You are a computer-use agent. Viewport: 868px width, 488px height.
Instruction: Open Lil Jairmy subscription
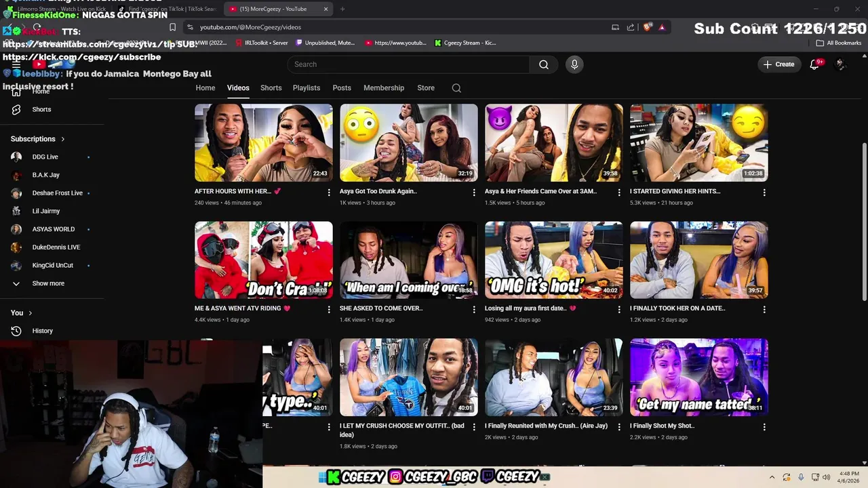pyautogui.click(x=51, y=211)
